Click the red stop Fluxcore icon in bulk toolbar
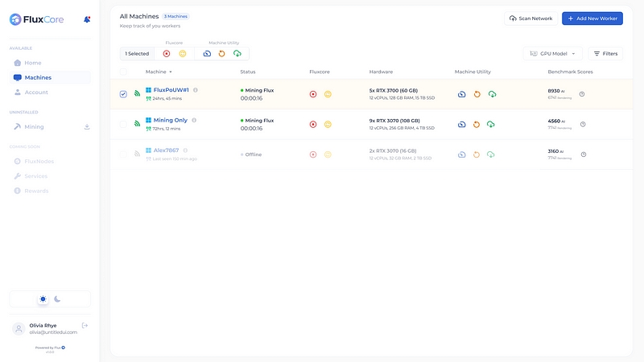The width and height of the screenshot is (644, 362). [167, 54]
